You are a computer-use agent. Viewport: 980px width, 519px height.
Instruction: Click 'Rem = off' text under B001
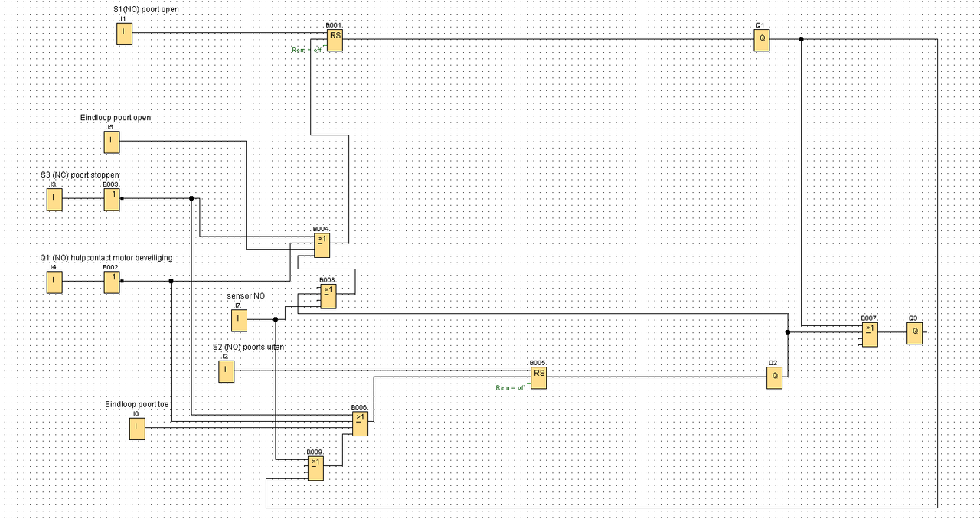(x=307, y=50)
